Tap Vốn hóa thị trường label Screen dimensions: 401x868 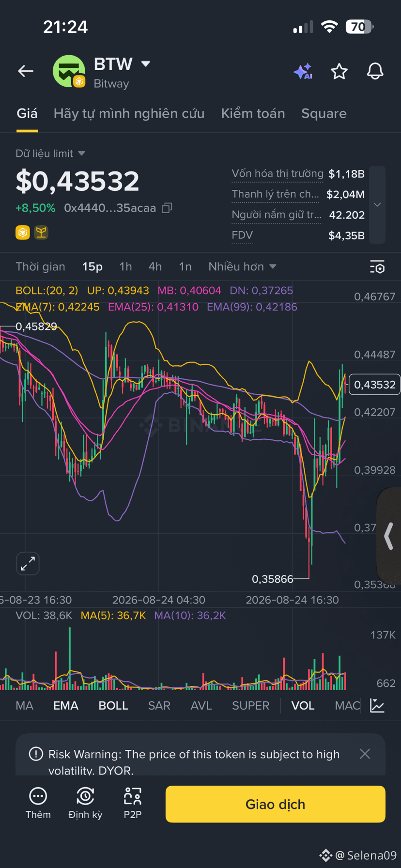278,173
